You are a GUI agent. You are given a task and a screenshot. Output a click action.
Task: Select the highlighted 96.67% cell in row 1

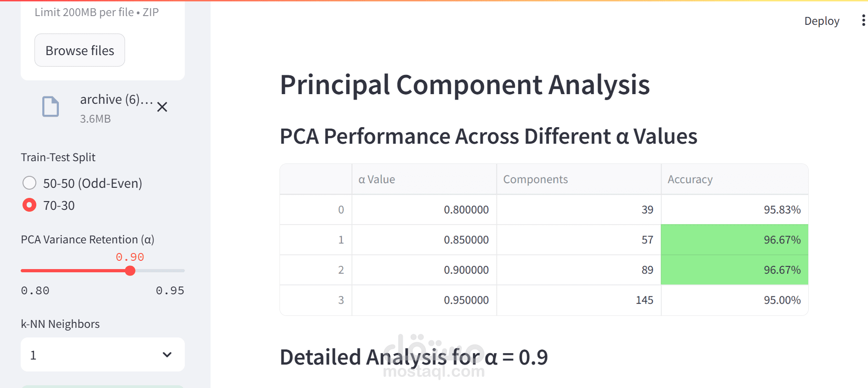pos(735,240)
